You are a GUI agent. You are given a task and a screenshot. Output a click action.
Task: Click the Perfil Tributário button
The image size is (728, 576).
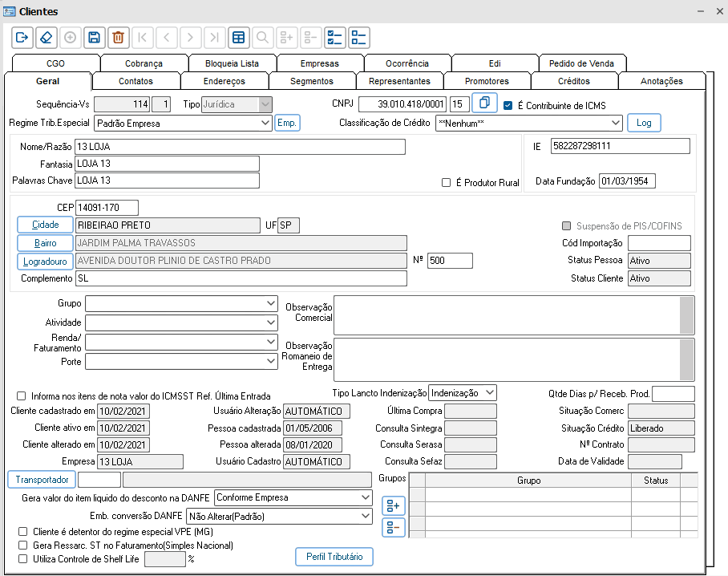click(334, 556)
